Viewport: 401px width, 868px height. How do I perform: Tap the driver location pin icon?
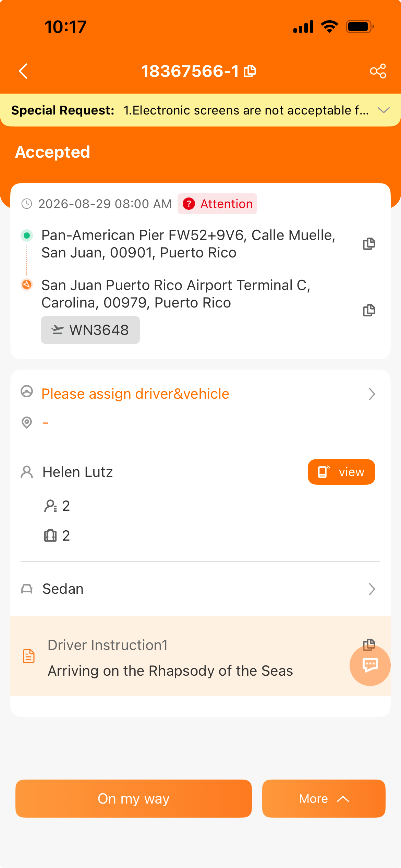27,422
